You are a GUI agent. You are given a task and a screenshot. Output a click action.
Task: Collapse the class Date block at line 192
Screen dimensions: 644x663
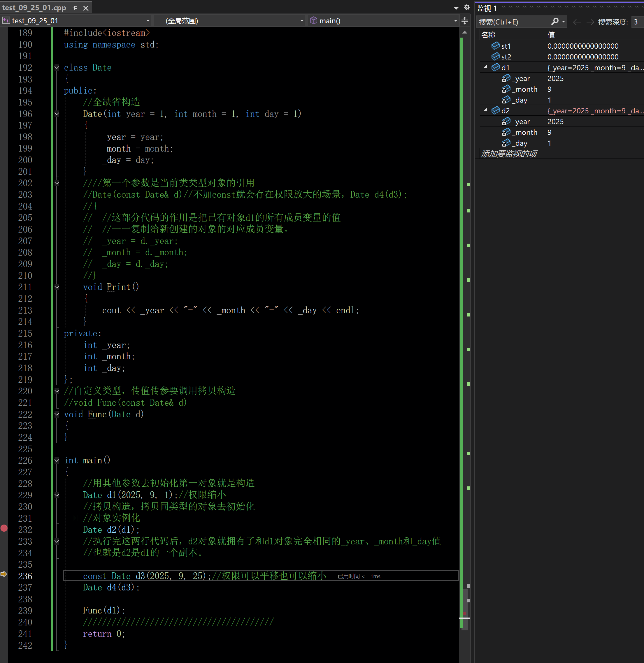point(57,68)
